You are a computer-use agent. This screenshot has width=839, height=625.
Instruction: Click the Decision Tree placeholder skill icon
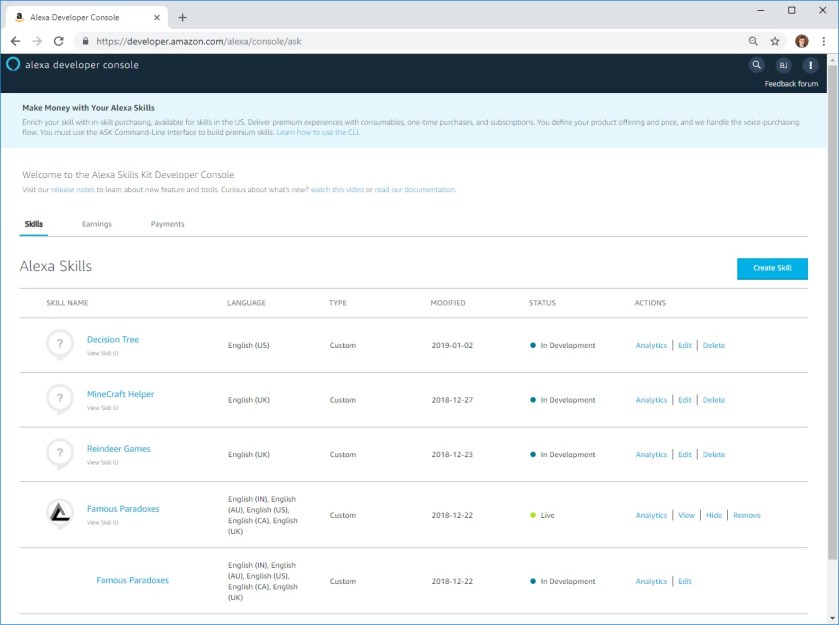click(60, 345)
